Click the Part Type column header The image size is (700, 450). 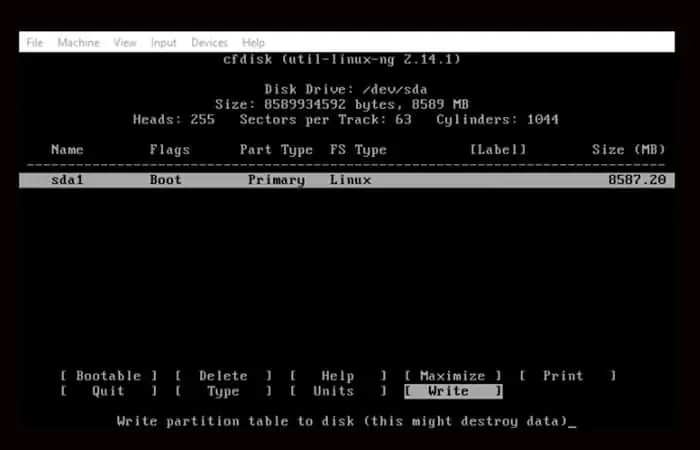click(276, 150)
